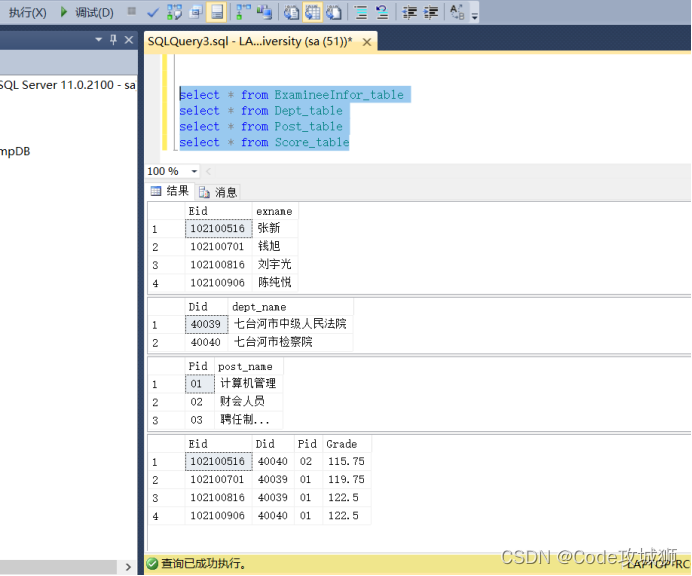Select the highlighted Results to Grid icon

[312, 12]
